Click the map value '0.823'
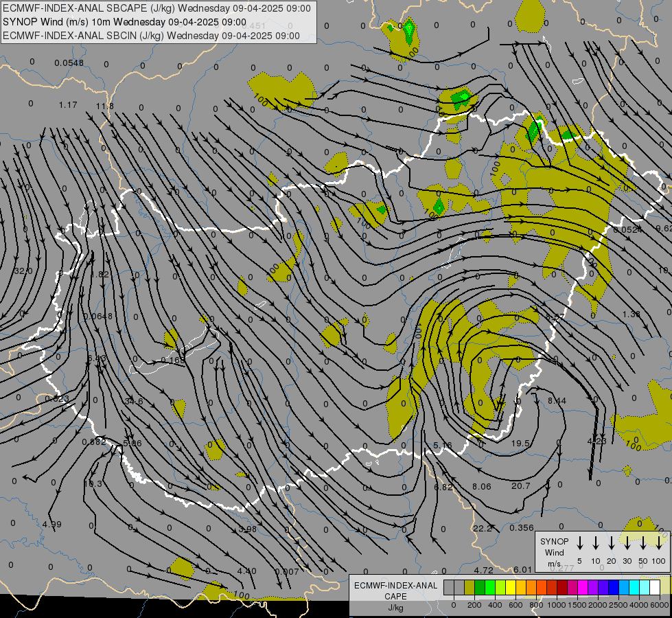Viewport: 672px width, 618px height. (x=56, y=398)
